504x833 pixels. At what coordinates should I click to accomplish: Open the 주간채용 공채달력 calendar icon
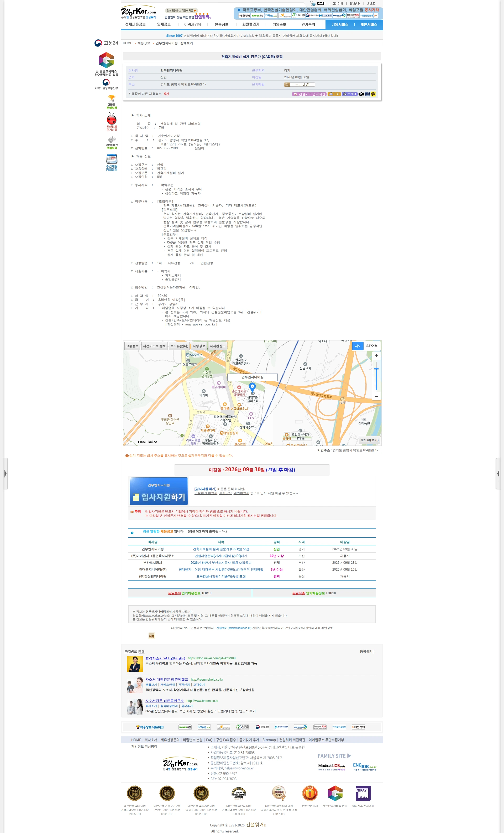click(112, 163)
